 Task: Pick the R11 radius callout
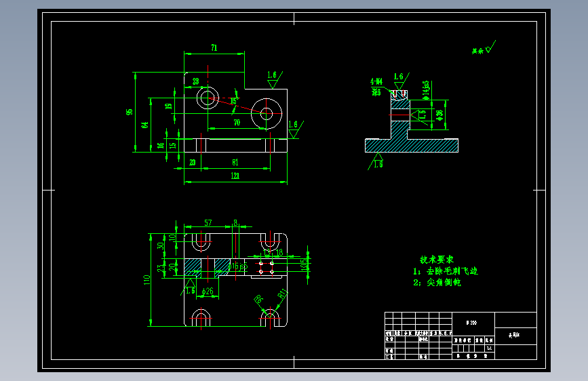(283, 294)
